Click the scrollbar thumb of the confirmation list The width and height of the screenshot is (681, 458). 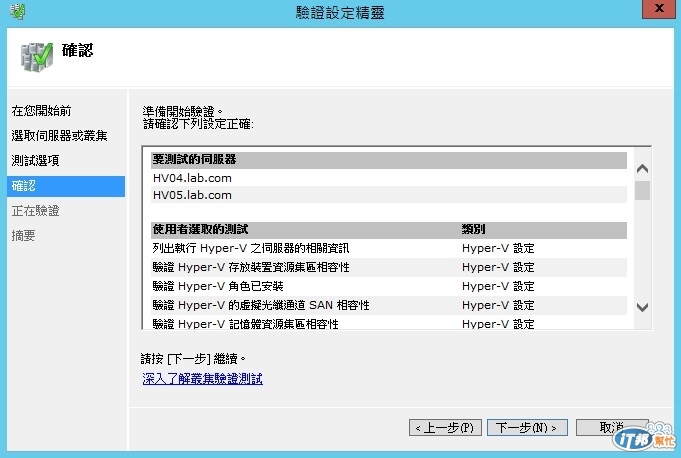[x=642, y=191]
